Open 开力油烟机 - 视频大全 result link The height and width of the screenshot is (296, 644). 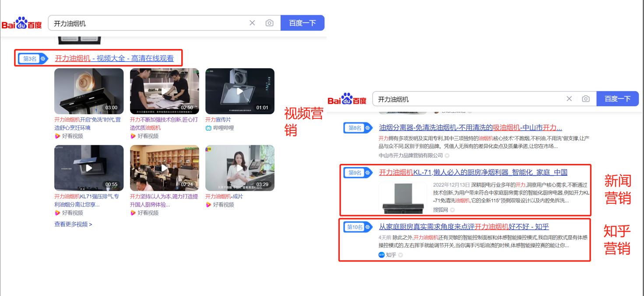114,59
